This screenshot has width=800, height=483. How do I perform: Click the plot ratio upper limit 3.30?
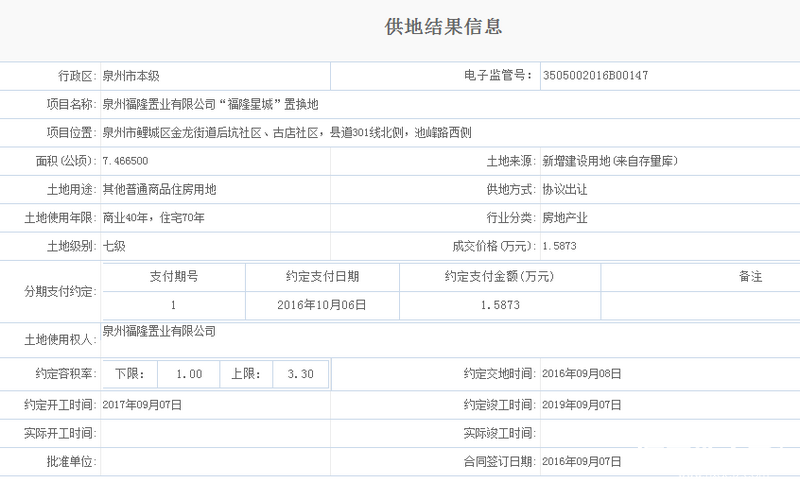click(301, 374)
